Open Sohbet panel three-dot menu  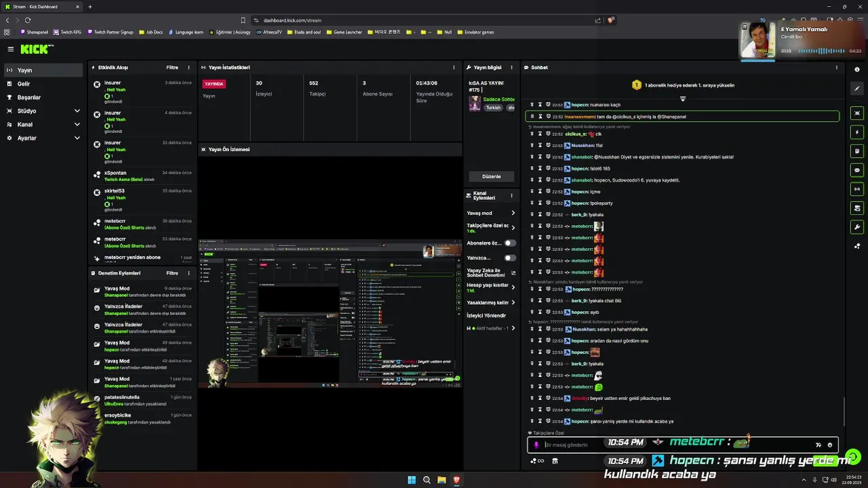pyautogui.click(x=836, y=68)
